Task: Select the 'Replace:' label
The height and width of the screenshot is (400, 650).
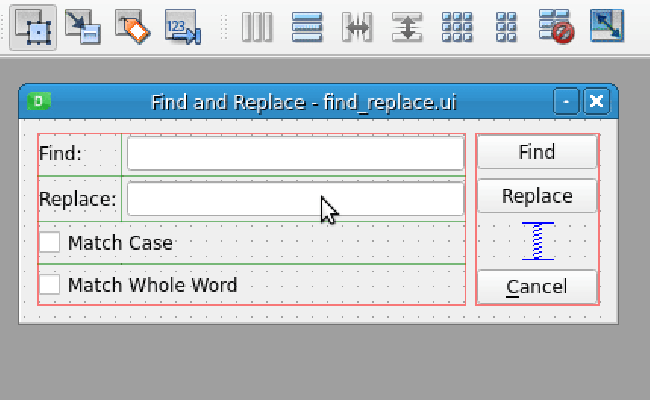Action: click(78, 199)
